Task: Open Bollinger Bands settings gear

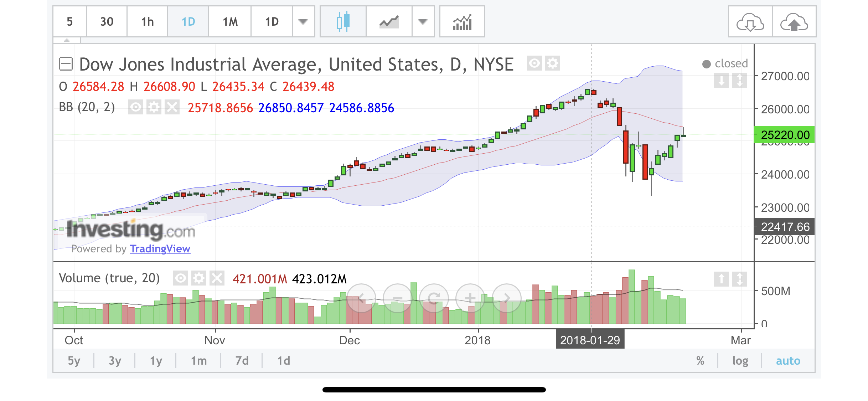Action: (154, 107)
